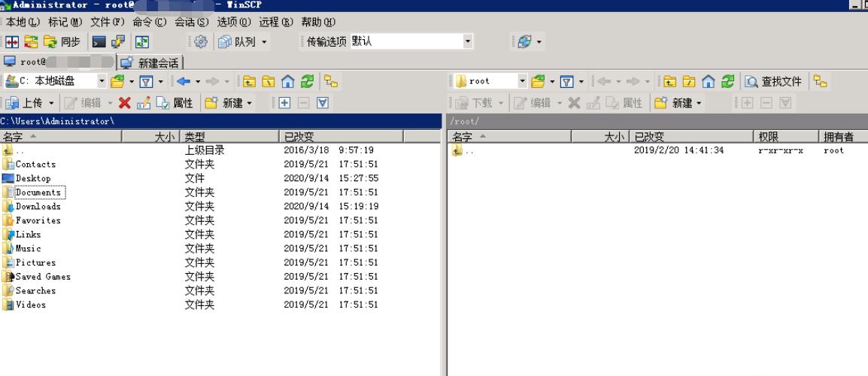Go to local parent directory icon
Viewport: 868px width, 376px height.
pos(250,81)
